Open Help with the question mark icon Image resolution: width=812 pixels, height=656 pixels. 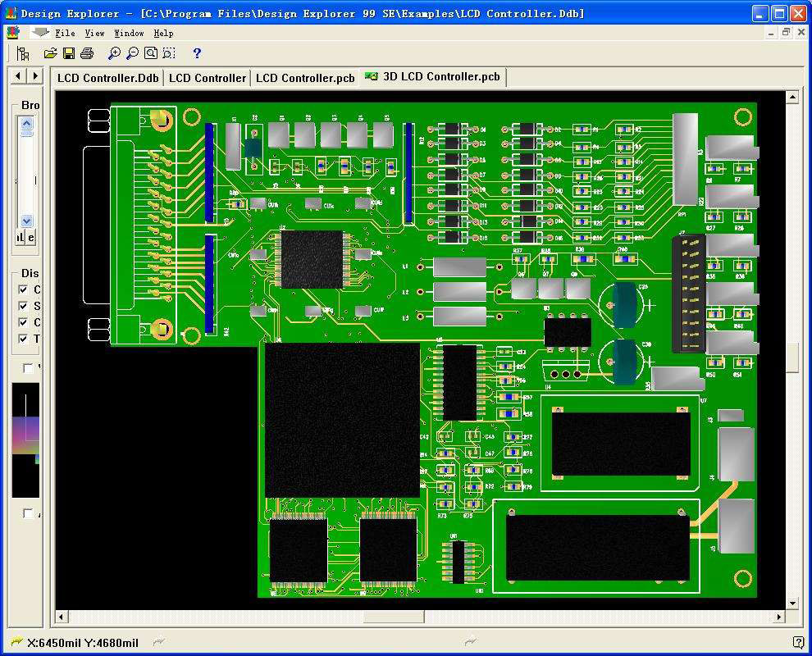point(195,52)
